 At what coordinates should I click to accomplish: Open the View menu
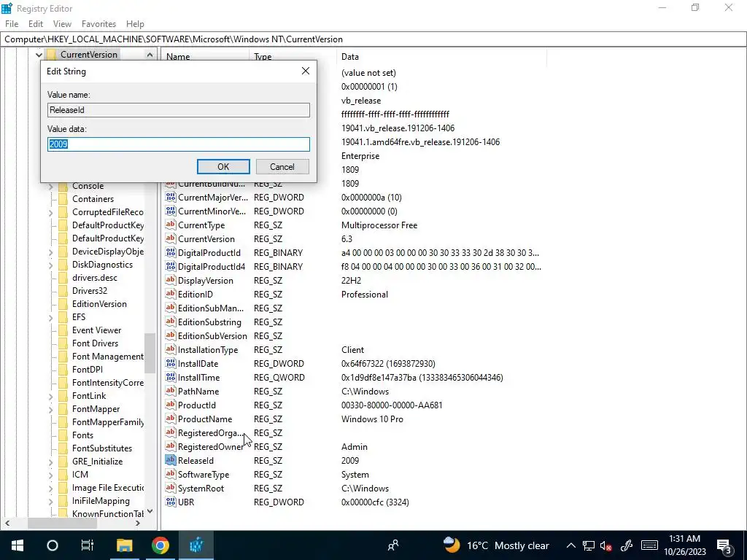pyautogui.click(x=62, y=24)
